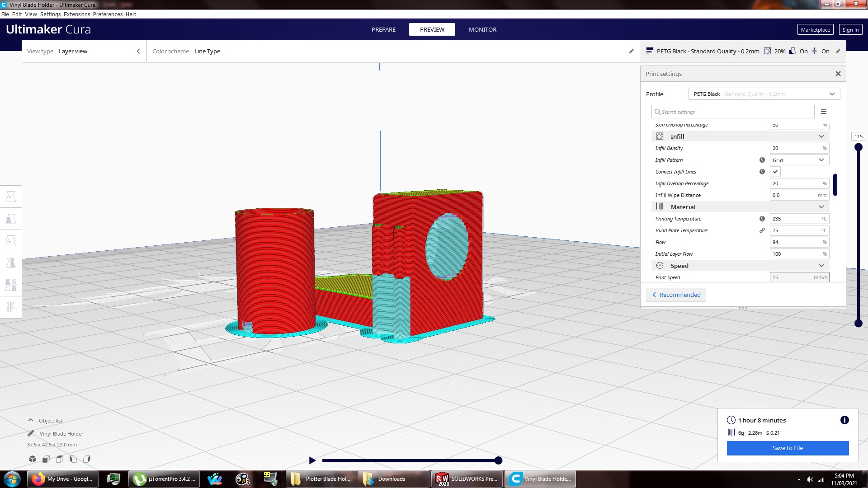Open Windows Start menu
Image resolution: width=868 pixels, height=488 pixels.
tap(12, 479)
